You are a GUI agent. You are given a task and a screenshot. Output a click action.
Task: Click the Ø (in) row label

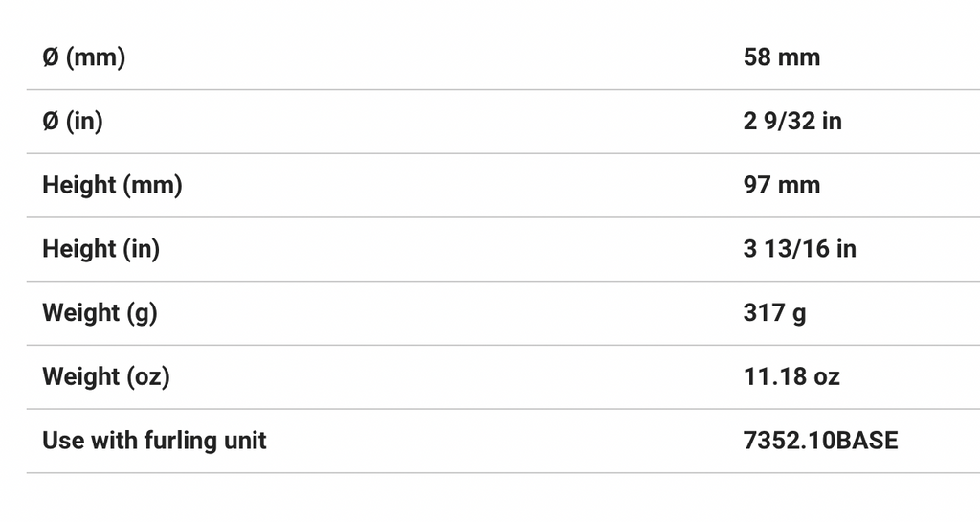(x=73, y=122)
